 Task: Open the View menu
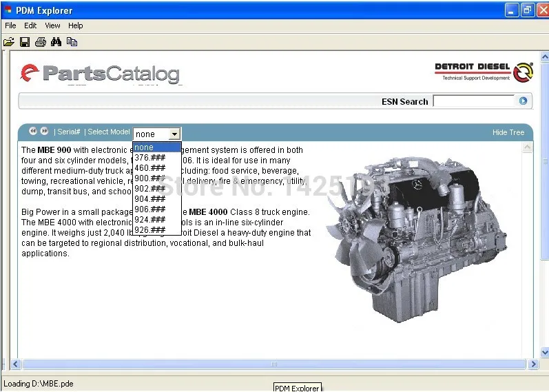click(52, 25)
